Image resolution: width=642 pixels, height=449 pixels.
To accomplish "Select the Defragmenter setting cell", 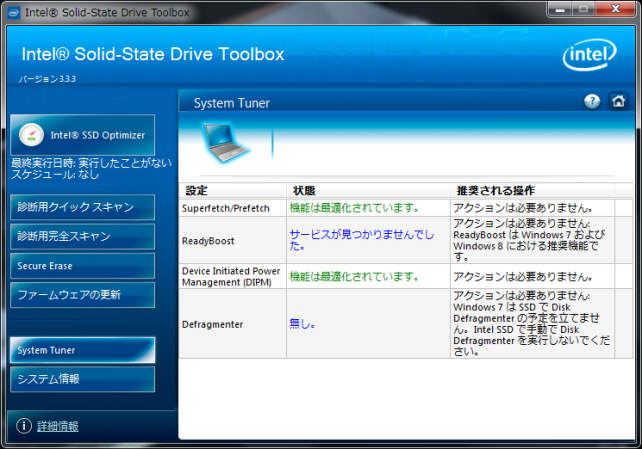I will click(x=233, y=324).
